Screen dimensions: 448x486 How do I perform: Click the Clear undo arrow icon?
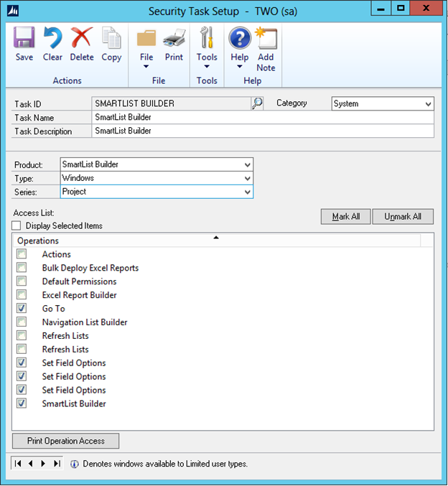point(52,37)
